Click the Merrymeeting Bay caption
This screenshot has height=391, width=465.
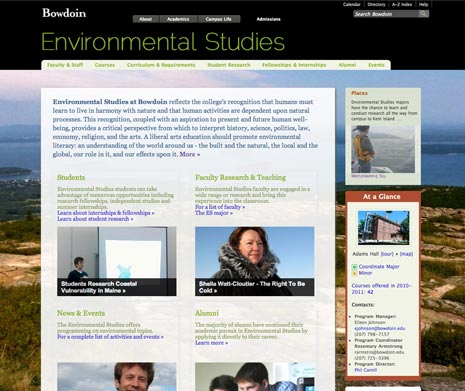click(369, 176)
